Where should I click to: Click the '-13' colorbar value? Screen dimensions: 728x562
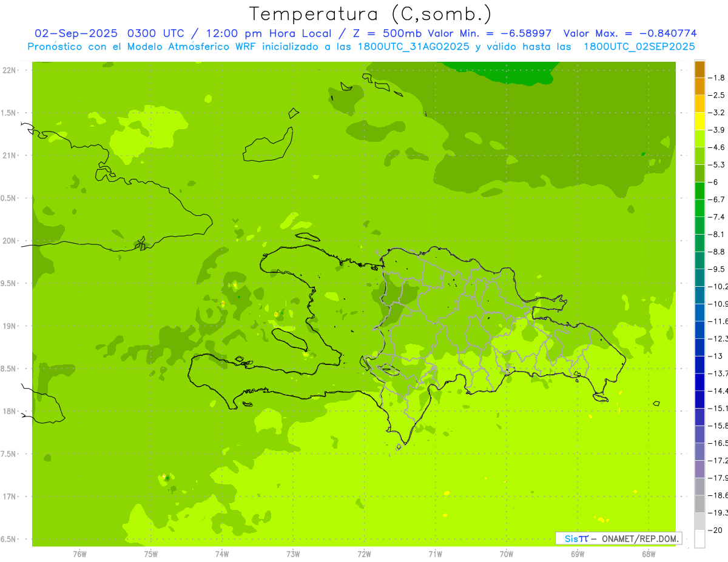(x=715, y=356)
